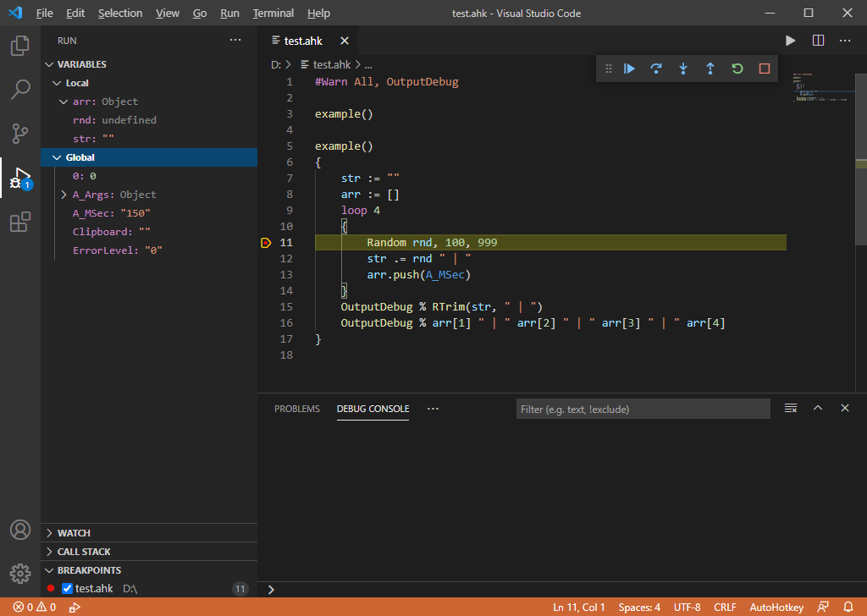Stop the debugging session
The height and width of the screenshot is (616, 867).
[764, 69]
